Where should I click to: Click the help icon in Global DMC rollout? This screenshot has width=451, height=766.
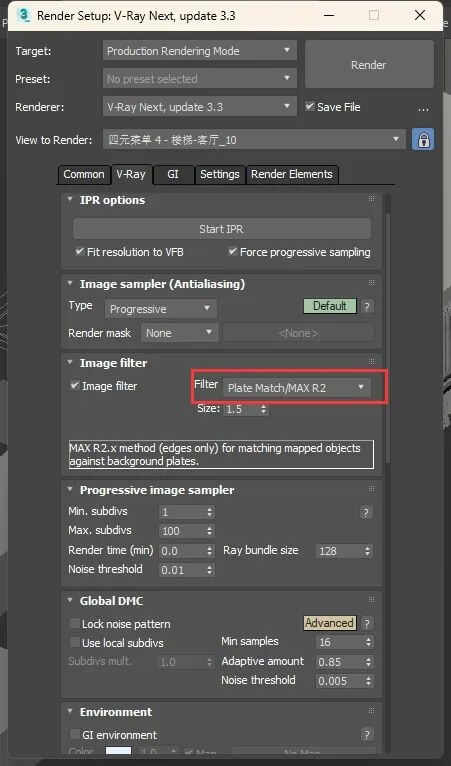(367, 623)
